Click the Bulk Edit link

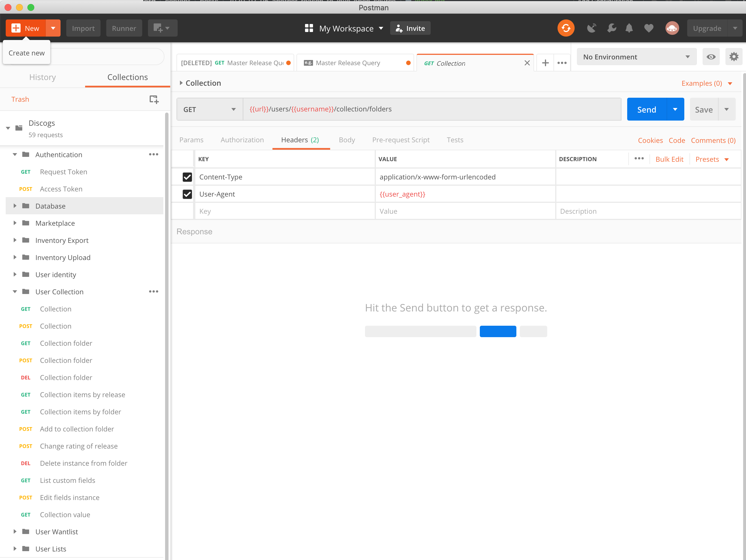(x=669, y=159)
